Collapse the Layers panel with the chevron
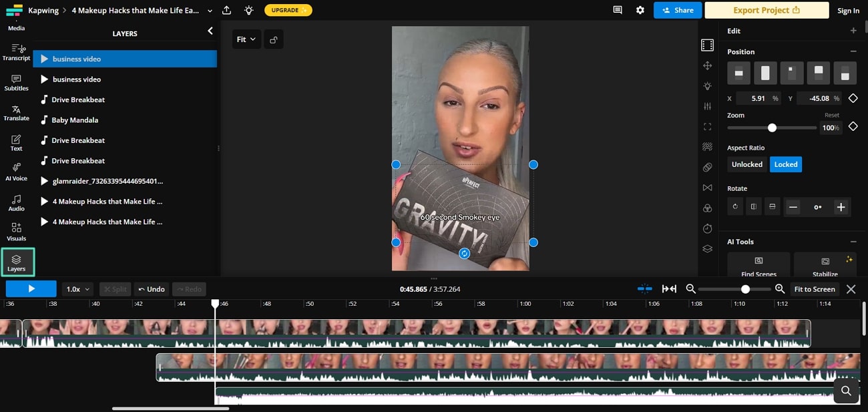The height and width of the screenshot is (412, 868). click(210, 31)
